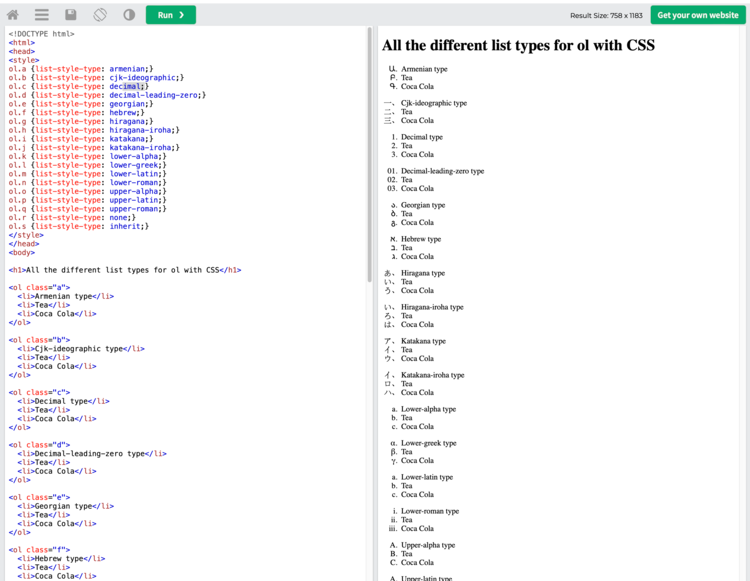Click the <!DOCTYPE html> line
The image size is (750, 581).
coord(42,34)
